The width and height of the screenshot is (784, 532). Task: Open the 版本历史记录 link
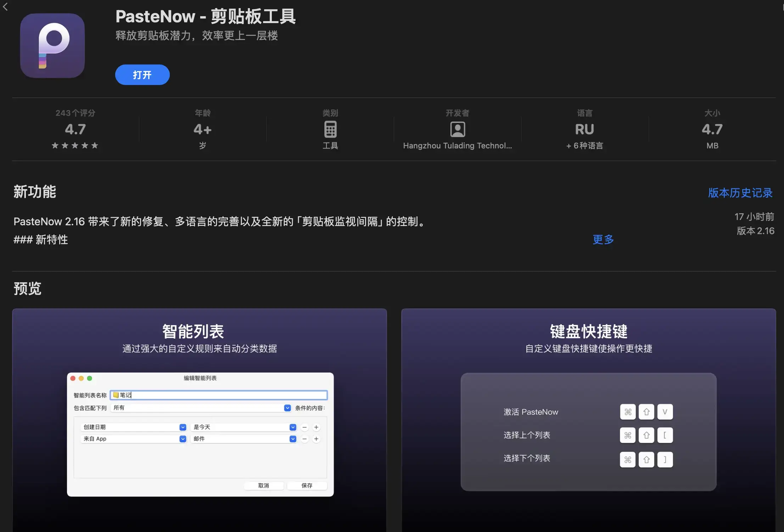(x=740, y=193)
